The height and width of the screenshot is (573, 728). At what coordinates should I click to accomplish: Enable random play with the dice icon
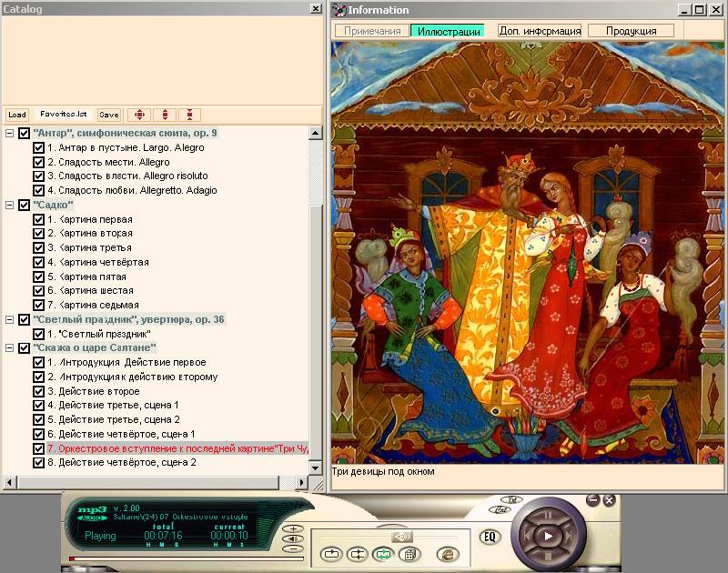click(x=409, y=554)
